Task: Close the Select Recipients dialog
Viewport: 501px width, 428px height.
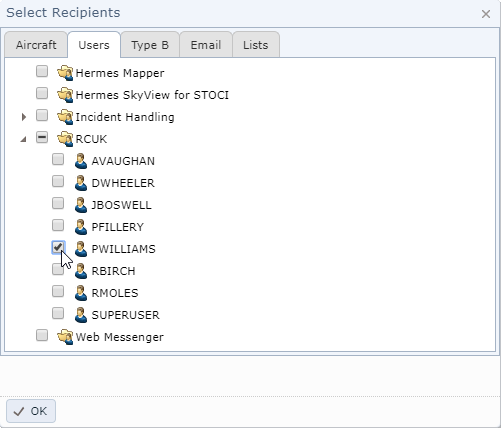Action: pyautogui.click(x=486, y=14)
